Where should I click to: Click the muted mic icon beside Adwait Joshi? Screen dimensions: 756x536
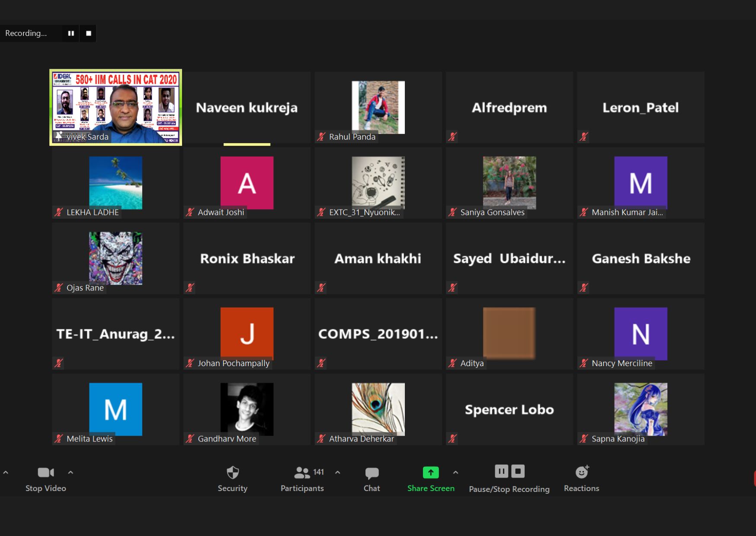[x=190, y=213]
